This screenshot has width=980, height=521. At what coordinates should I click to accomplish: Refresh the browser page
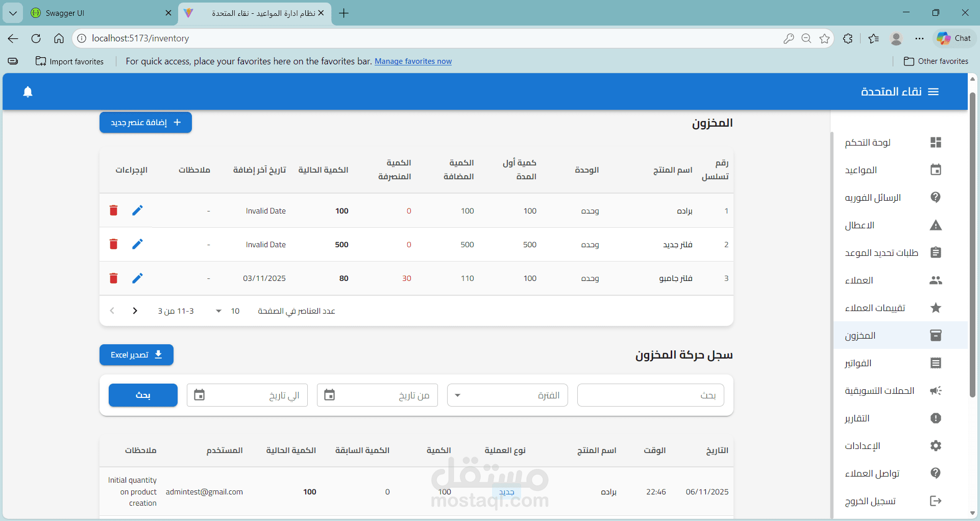click(36, 38)
